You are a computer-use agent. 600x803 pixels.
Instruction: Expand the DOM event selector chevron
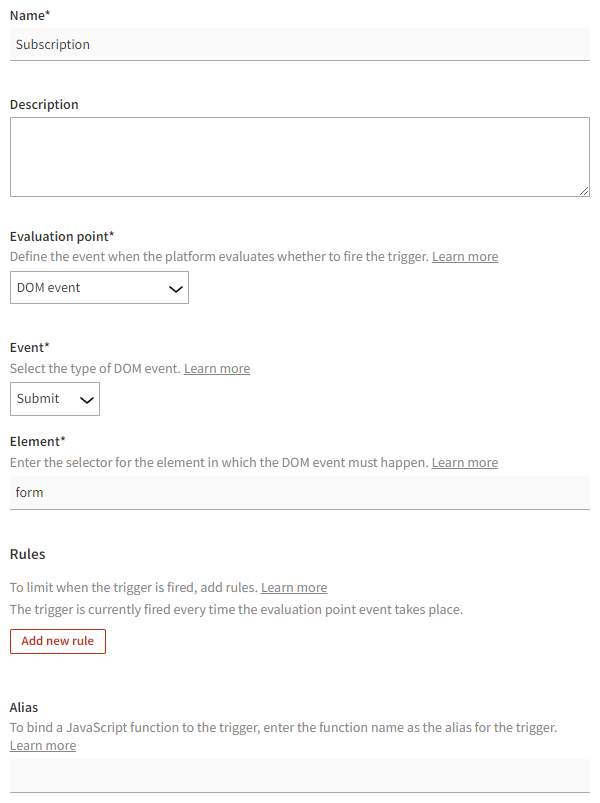[x=176, y=287]
